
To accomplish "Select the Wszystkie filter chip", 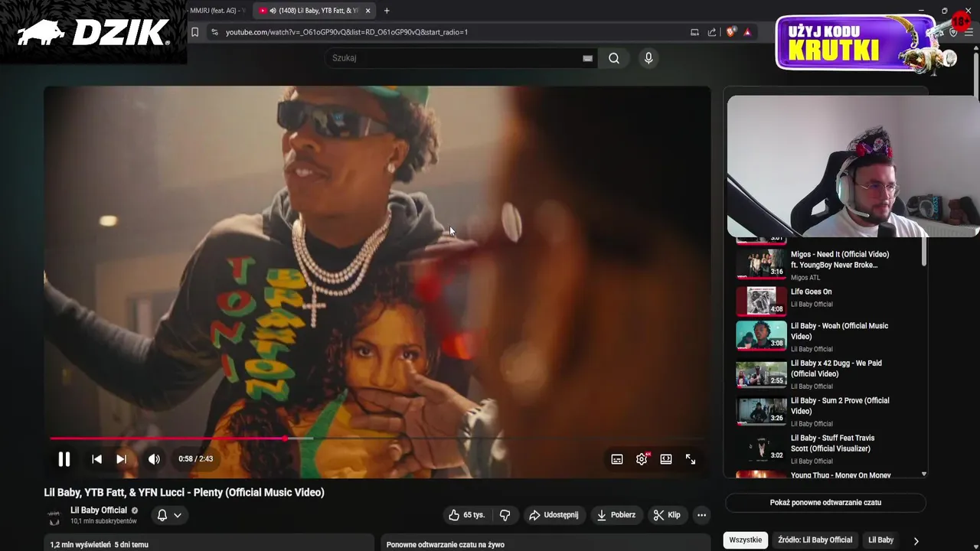I will point(746,540).
